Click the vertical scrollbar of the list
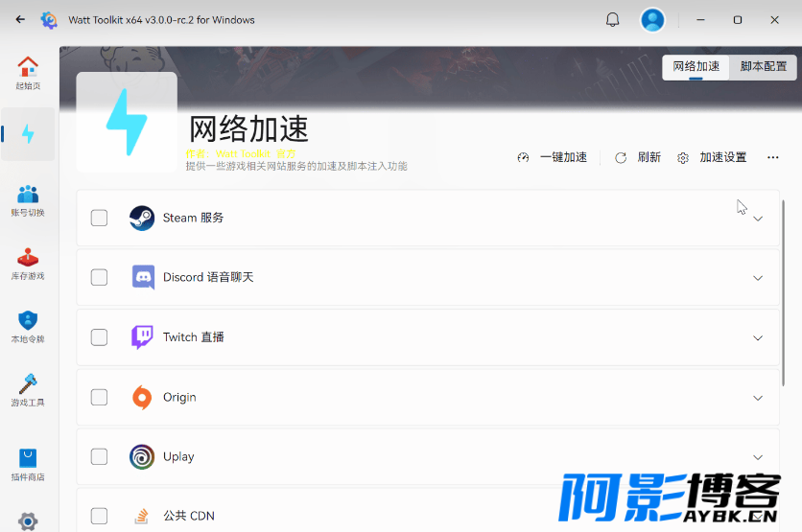 click(783, 292)
